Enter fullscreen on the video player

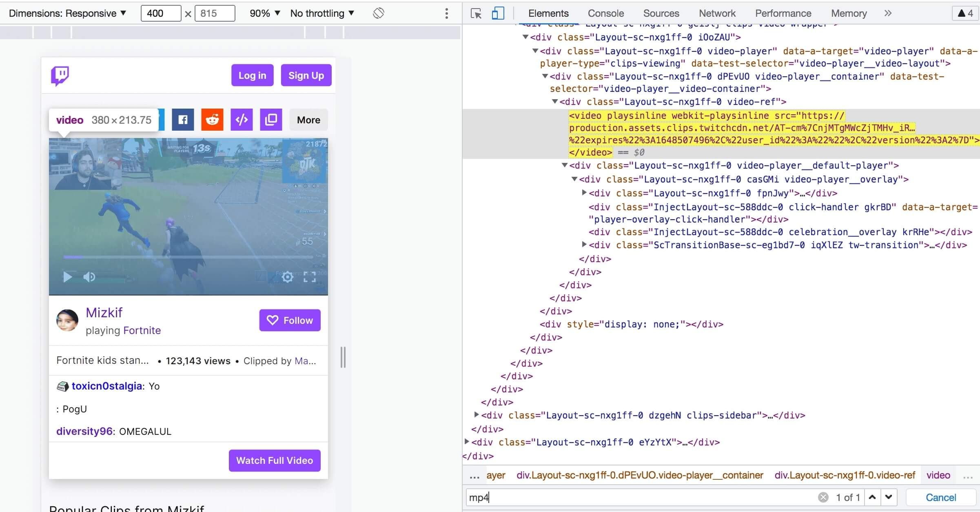310,277
